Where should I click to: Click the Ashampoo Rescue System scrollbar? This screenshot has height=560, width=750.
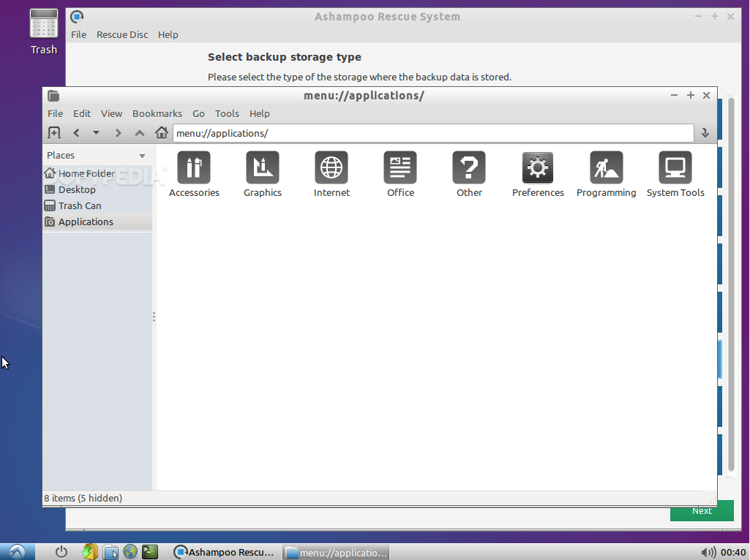pyautogui.click(x=731, y=284)
